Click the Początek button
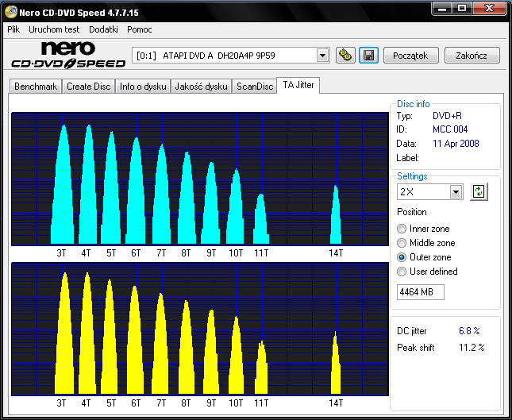The height and width of the screenshot is (420, 512). tap(410, 56)
